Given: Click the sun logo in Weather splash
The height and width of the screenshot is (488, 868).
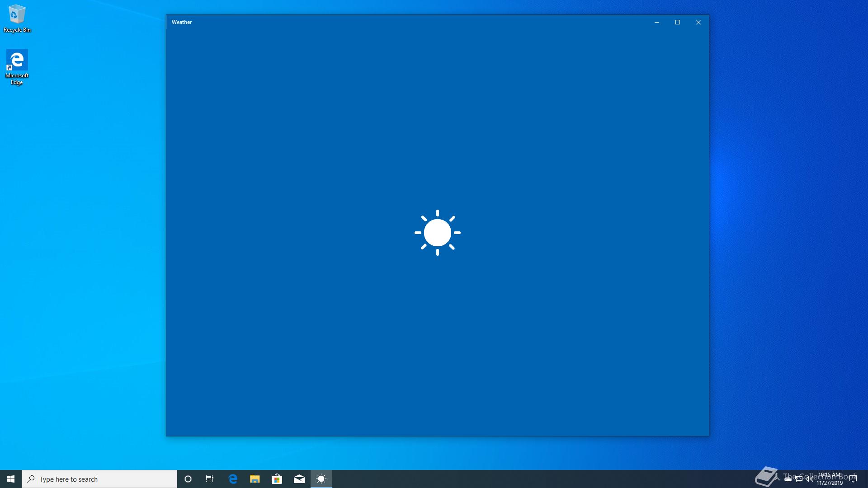Looking at the screenshot, I should pos(437,233).
